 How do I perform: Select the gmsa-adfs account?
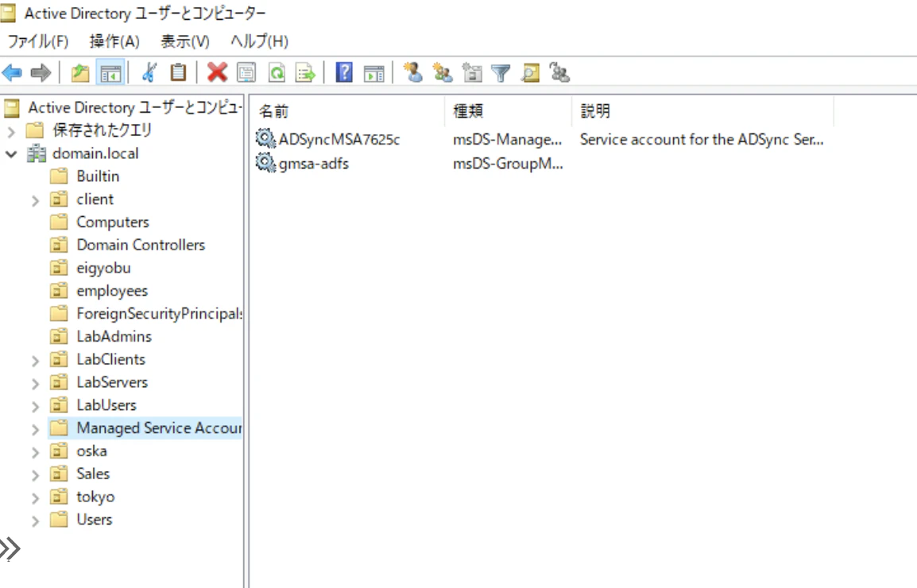pos(313,163)
